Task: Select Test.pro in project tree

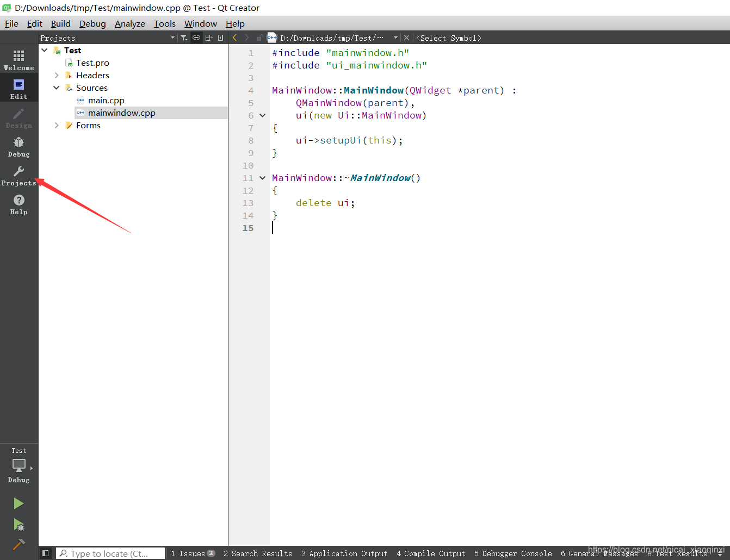Action: pos(92,63)
